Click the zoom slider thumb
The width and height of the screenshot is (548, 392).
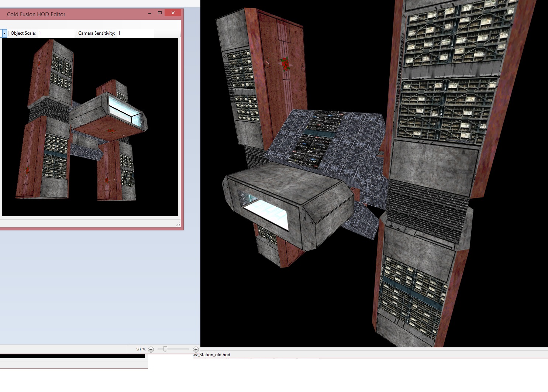tap(165, 349)
